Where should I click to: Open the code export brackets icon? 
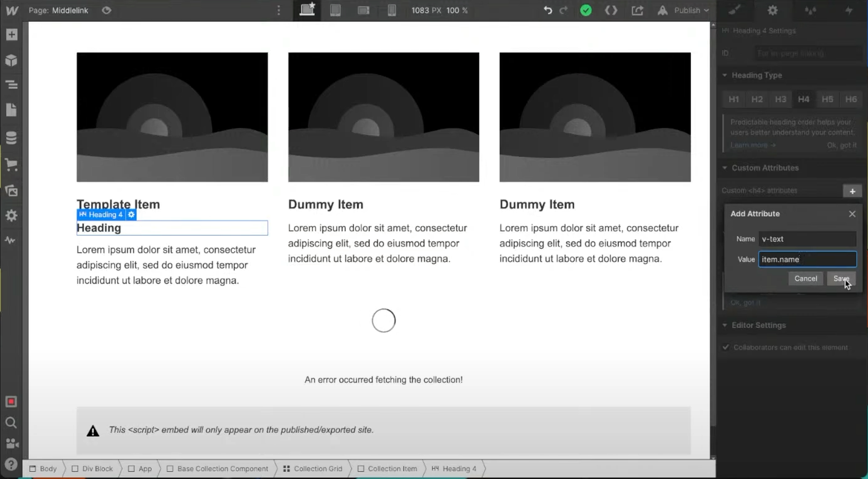611,10
